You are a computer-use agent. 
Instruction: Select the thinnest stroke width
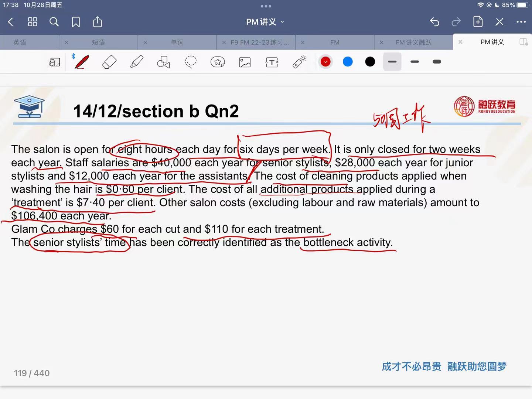[x=392, y=62]
